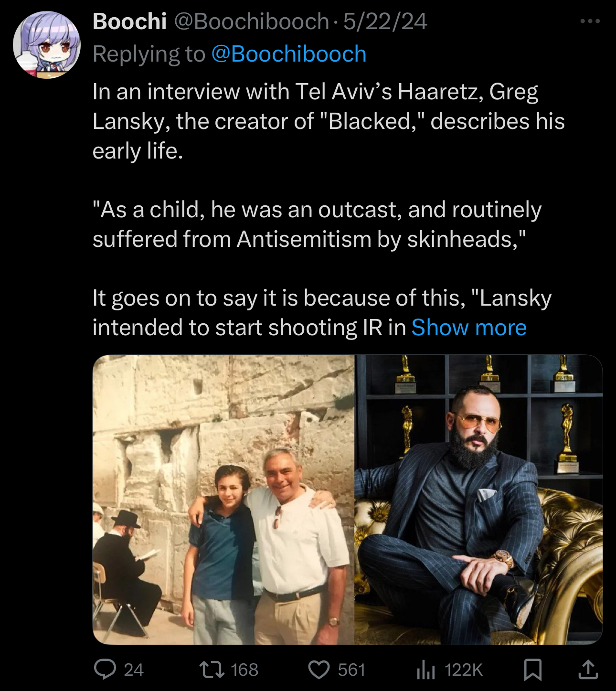
Task: Open Boochi's profile avatar picture
Action: pyautogui.click(x=47, y=45)
